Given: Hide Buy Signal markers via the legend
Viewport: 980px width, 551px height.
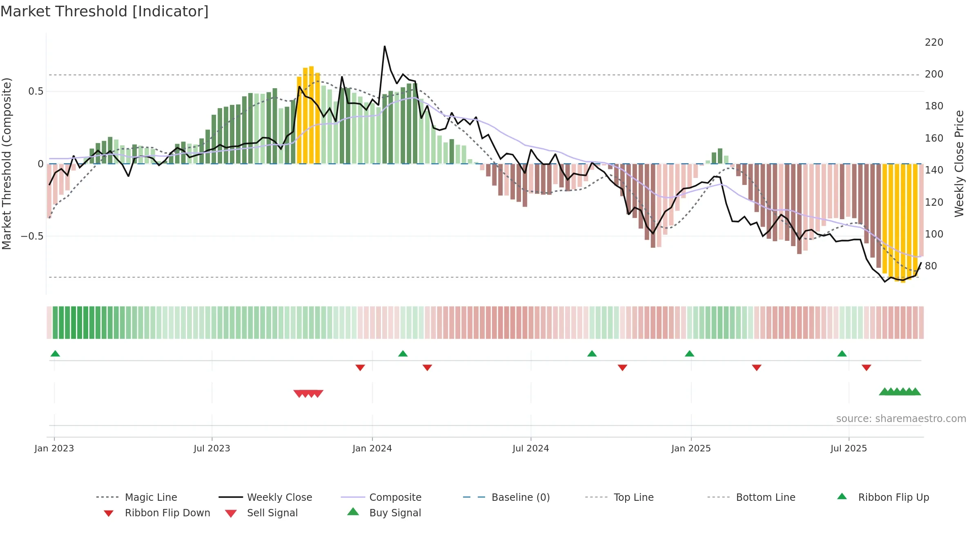Looking at the screenshot, I should pos(384,513).
